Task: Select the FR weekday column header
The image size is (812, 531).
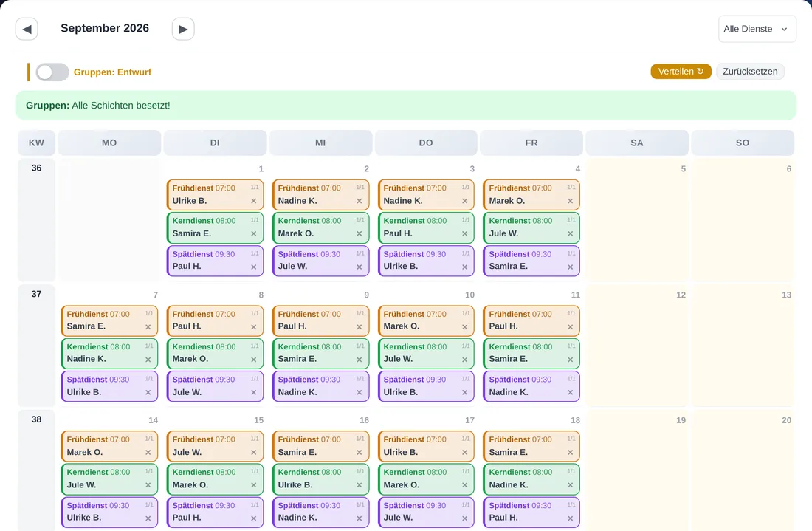Action: [x=531, y=143]
